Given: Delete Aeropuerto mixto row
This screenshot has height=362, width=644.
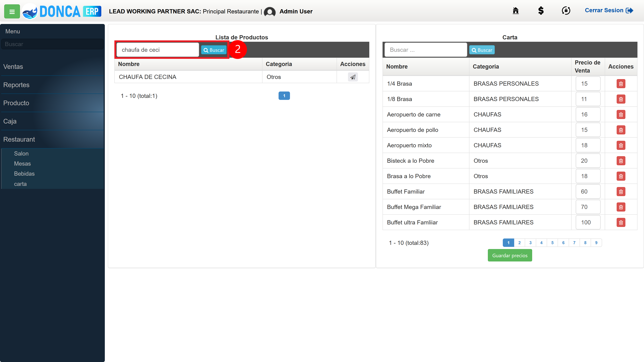Looking at the screenshot, I should (x=621, y=145).
